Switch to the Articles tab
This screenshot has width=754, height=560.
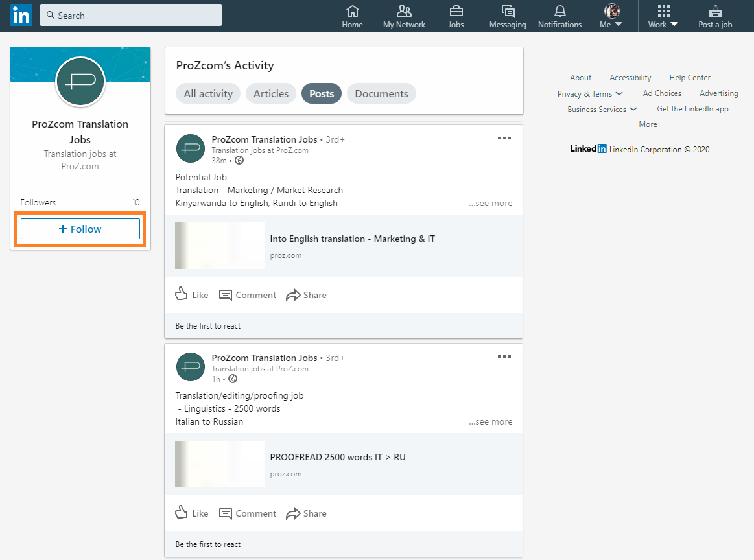tap(271, 93)
